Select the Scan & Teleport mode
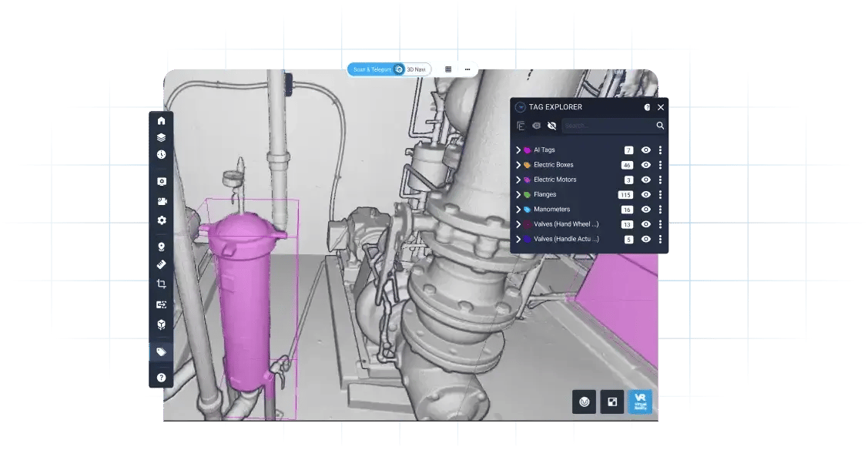Screen dimensions: 868x457 pyautogui.click(x=372, y=70)
